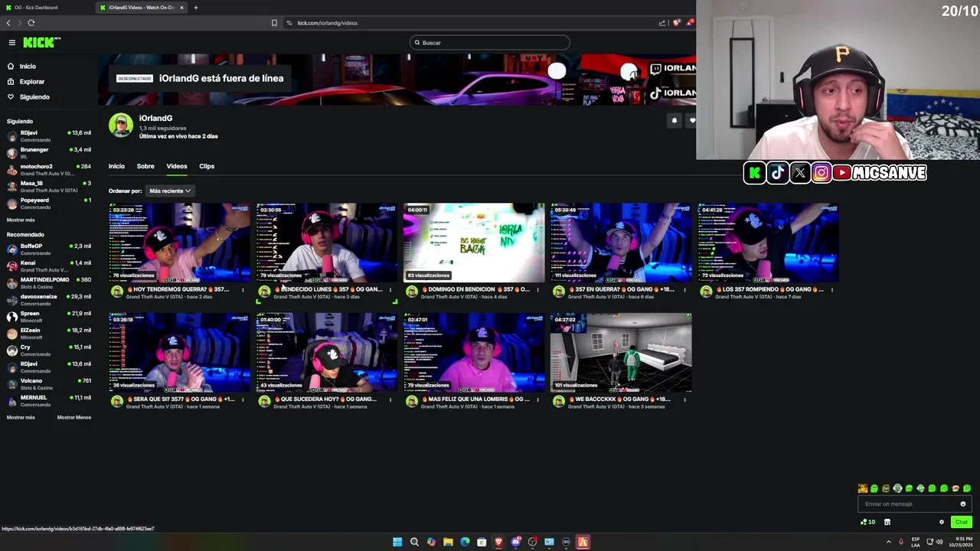Open Microsoft Edge from taskbar
980x551 pixels.
465,542
